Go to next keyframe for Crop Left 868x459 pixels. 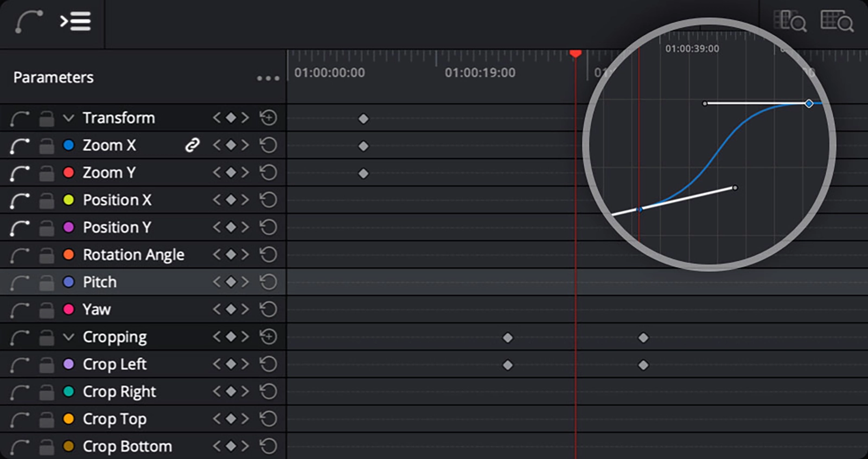[245, 364]
